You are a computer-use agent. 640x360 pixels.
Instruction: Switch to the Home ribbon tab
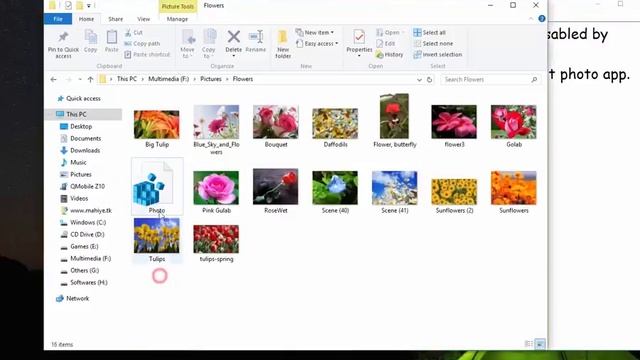pyautogui.click(x=86, y=19)
